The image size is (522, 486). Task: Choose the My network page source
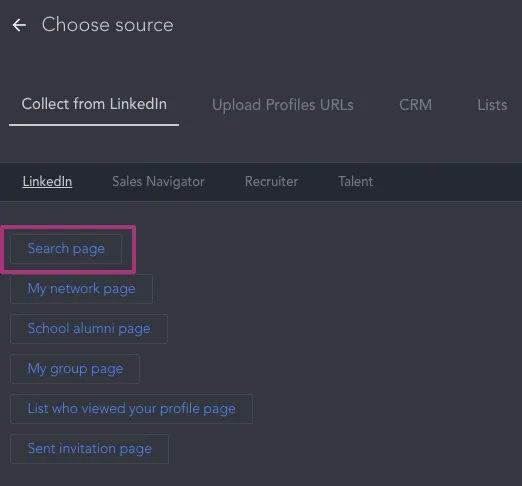coord(81,289)
